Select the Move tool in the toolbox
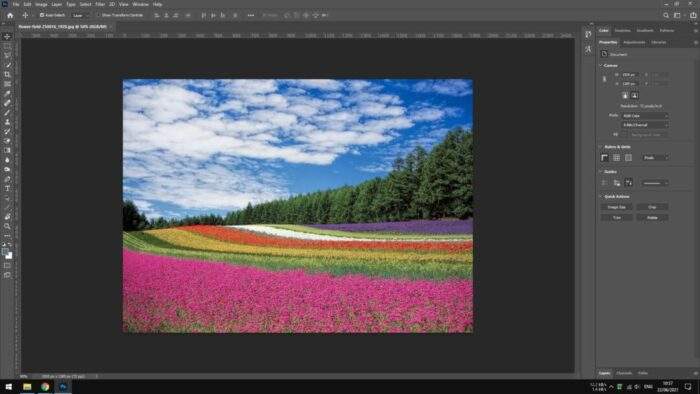The width and height of the screenshot is (700, 394). click(x=7, y=37)
